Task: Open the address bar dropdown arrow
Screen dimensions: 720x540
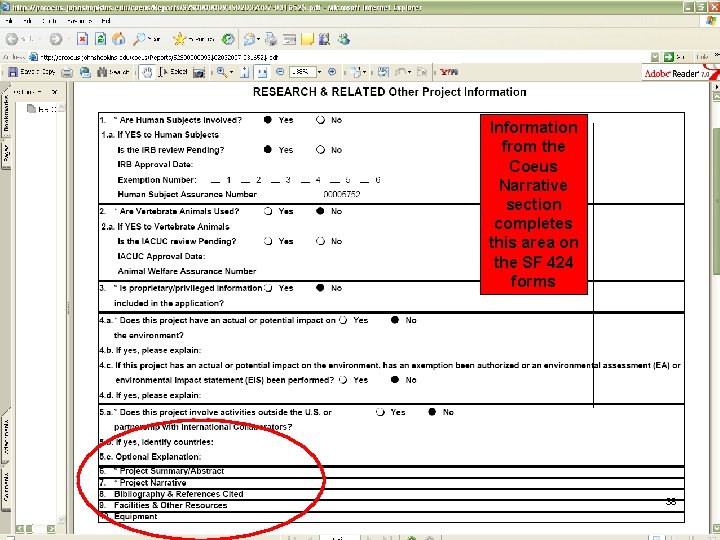Action: 655,57
